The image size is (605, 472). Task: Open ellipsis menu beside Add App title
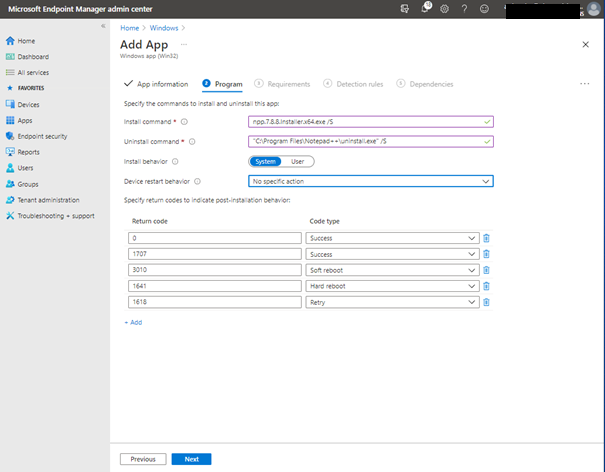click(x=184, y=44)
